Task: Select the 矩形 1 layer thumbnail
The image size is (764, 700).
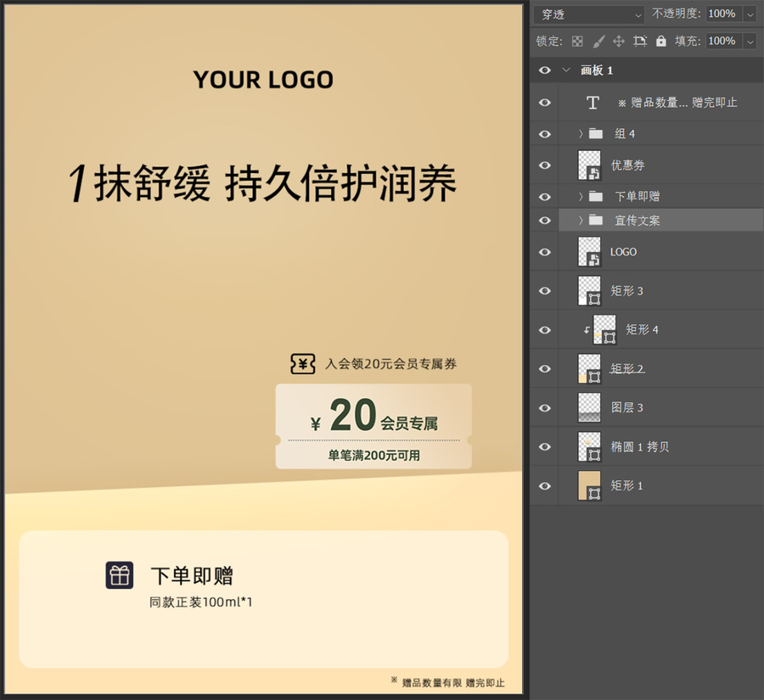Action: [x=589, y=485]
